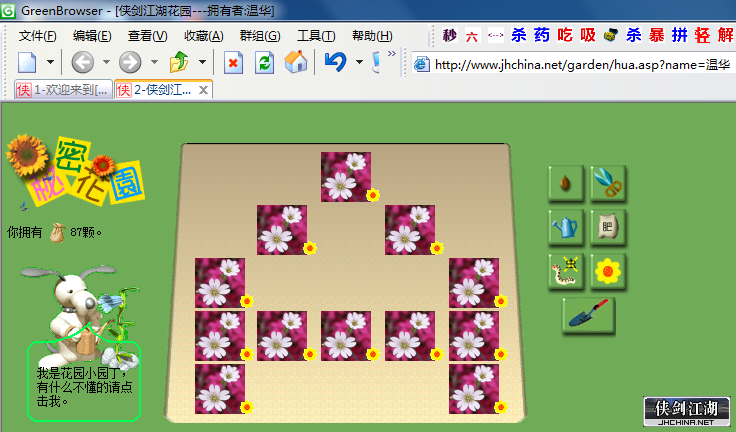Image resolution: width=736 pixels, height=432 pixels.
Task: Click the GreenBrowser title bar icon
Action: coord(8,10)
